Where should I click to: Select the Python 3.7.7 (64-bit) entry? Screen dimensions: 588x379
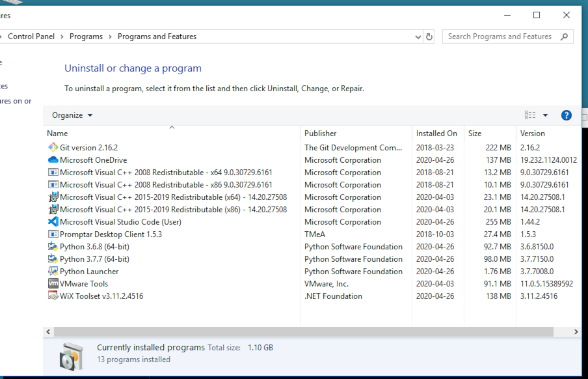tap(94, 259)
